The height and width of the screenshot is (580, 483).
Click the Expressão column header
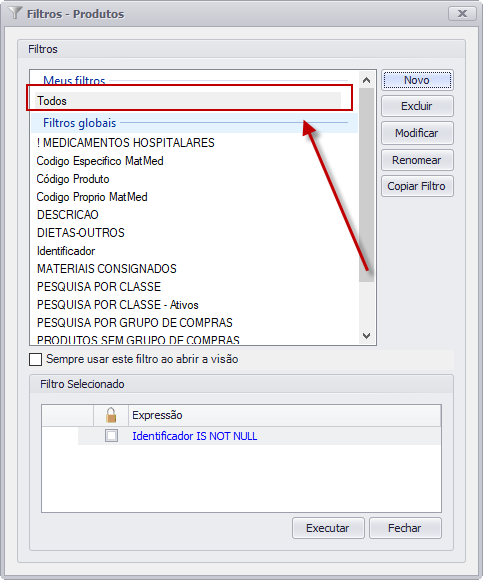point(284,415)
